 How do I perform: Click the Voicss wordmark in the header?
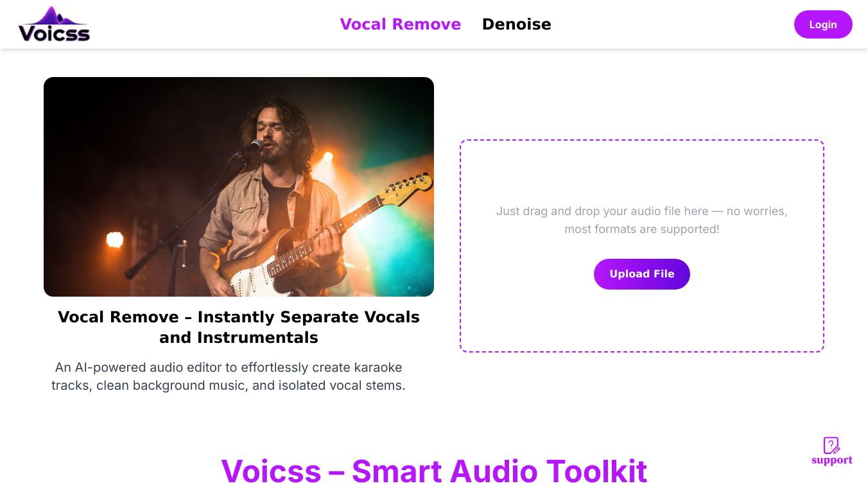[54, 33]
